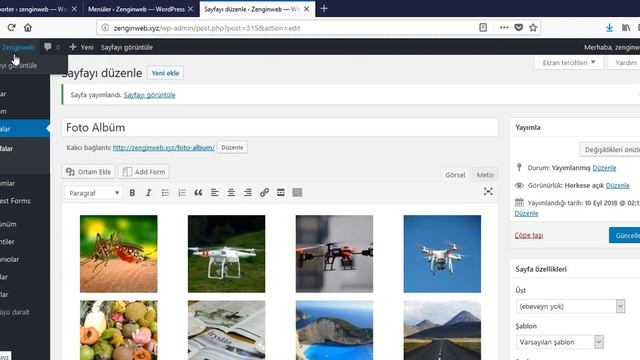The height and width of the screenshot is (360, 640).
Task: Switch to Menüler browser tab
Action: 136,9
